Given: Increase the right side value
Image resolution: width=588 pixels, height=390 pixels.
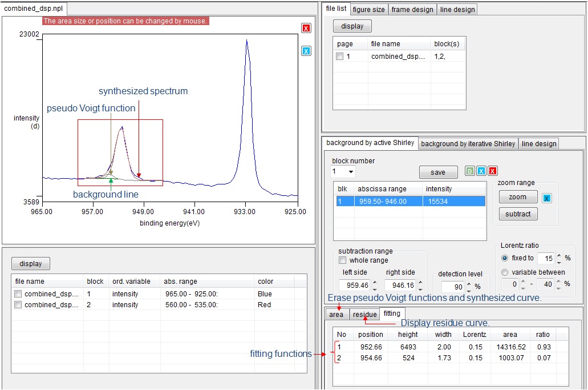Looking at the screenshot, I should [420, 282].
